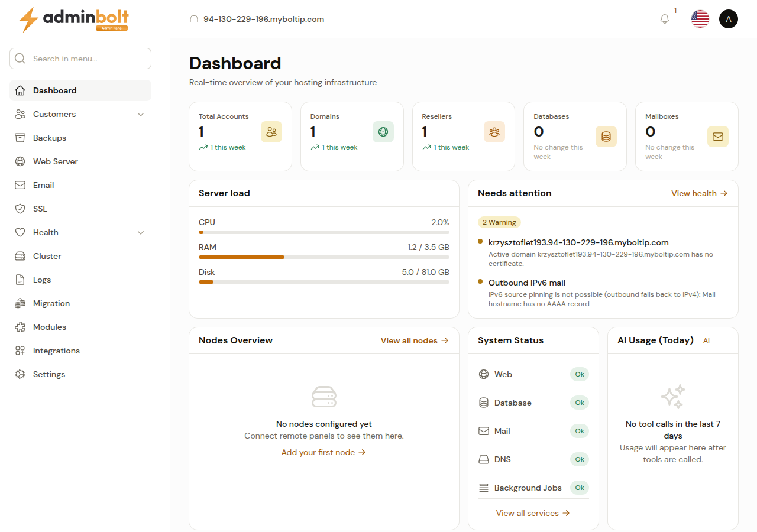Click the Resellers group icon

(x=494, y=132)
